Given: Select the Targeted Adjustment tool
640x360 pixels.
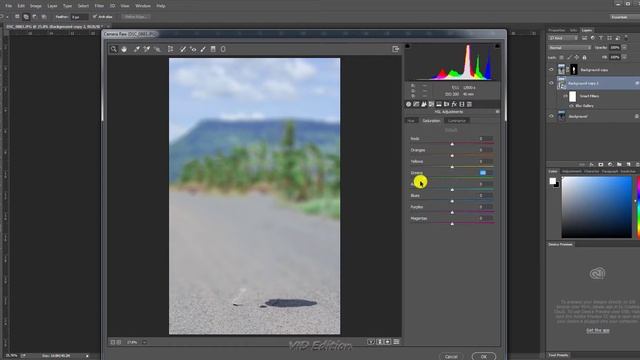Looking at the screenshot, I should pos(157,49).
